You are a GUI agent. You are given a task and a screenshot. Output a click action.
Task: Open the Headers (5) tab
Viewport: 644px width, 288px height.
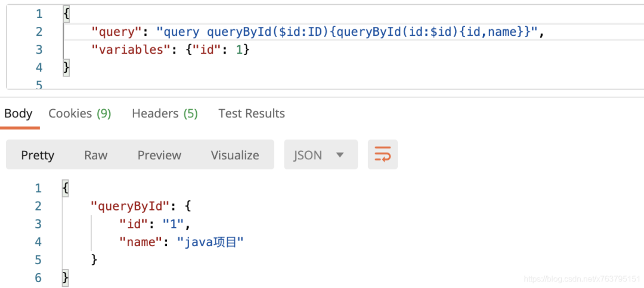pos(165,113)
